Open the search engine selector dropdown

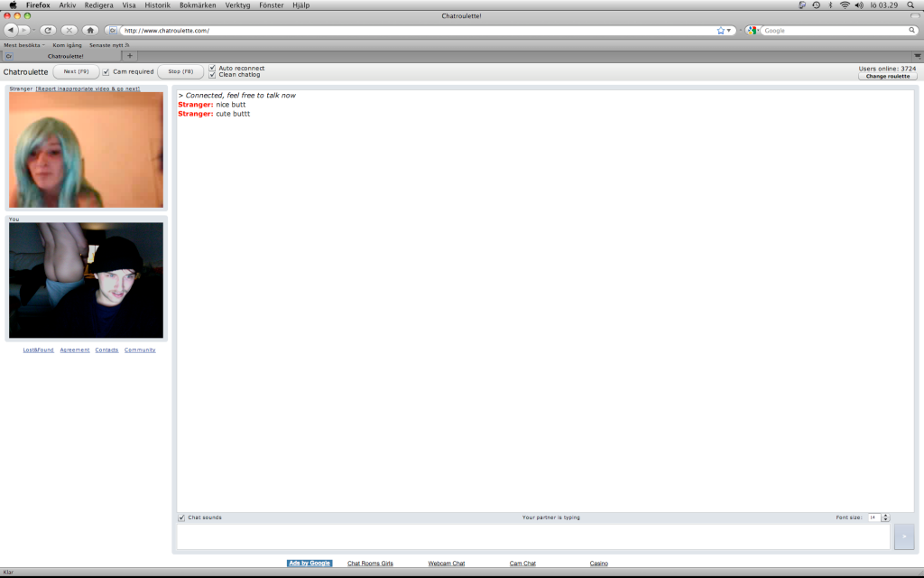tap(752, 30)
